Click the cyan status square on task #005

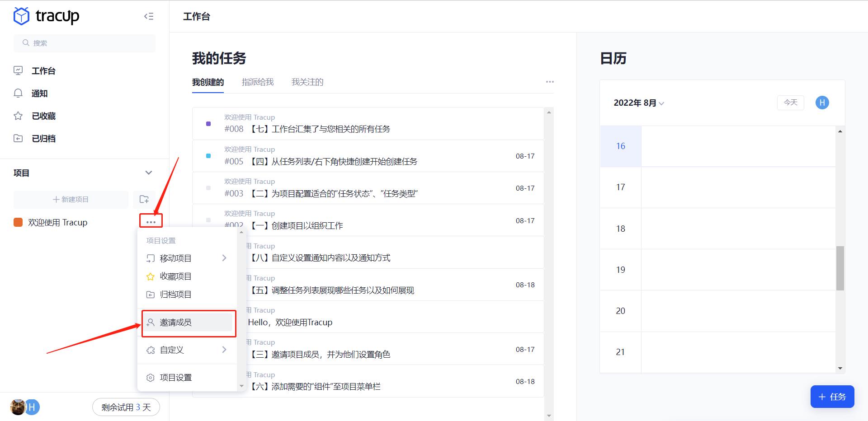click(208, 156)
